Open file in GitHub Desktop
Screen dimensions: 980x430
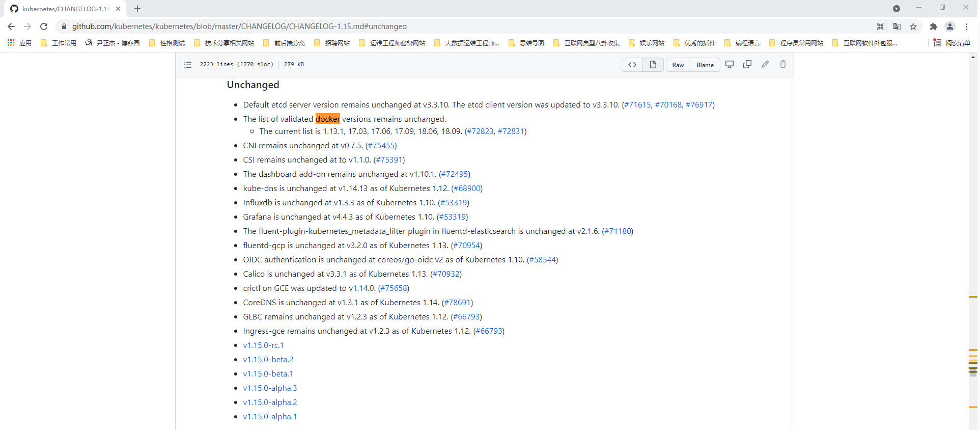(730, 65)
